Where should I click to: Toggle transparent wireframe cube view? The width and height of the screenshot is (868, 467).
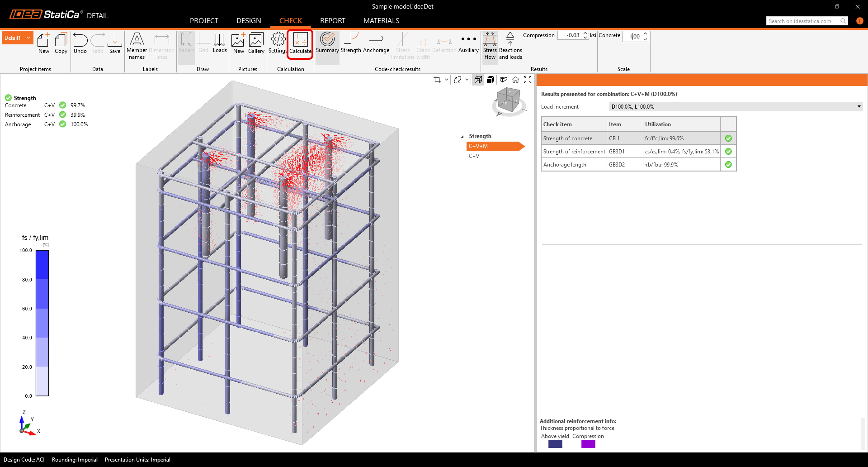click(478, 80)
